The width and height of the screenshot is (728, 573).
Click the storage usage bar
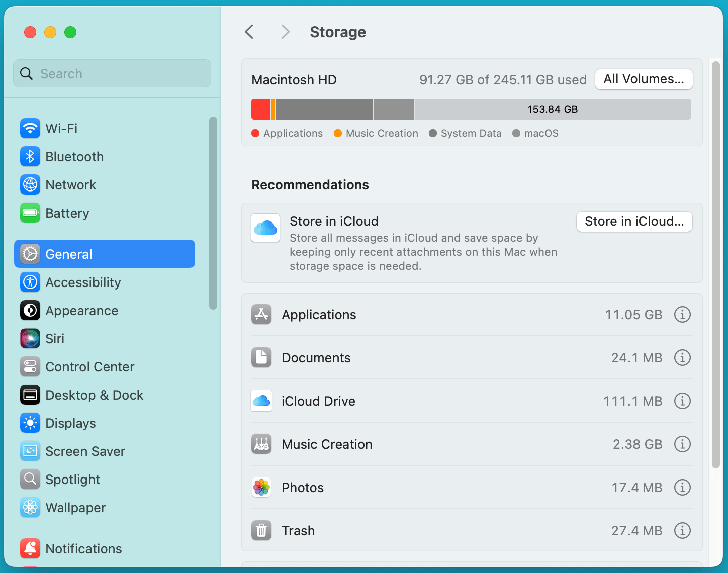pyautogui.click(x=472, y=109)
